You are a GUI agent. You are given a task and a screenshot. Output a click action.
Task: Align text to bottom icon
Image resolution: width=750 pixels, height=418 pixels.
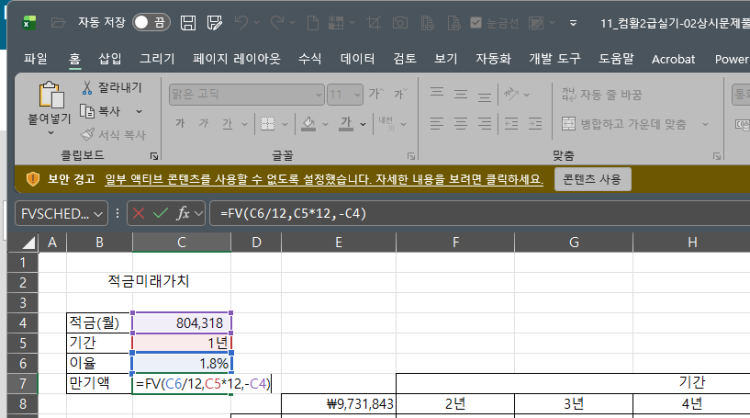click(485, 97)
